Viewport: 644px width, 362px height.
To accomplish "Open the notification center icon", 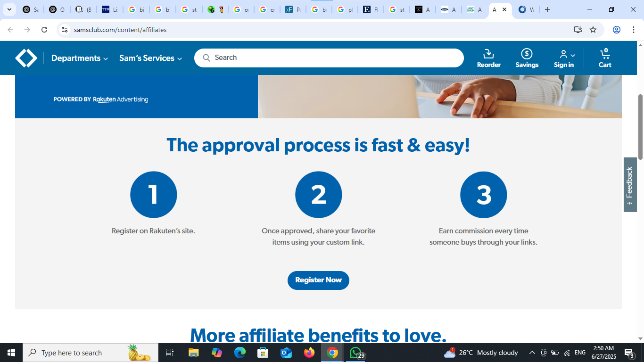I will tap(629, 353).
